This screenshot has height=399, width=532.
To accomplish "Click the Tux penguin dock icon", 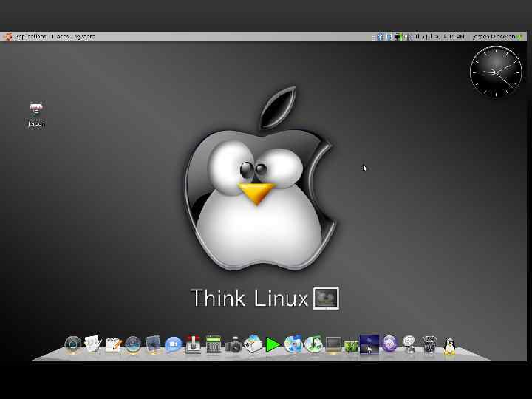I will (x=449, y=346).
